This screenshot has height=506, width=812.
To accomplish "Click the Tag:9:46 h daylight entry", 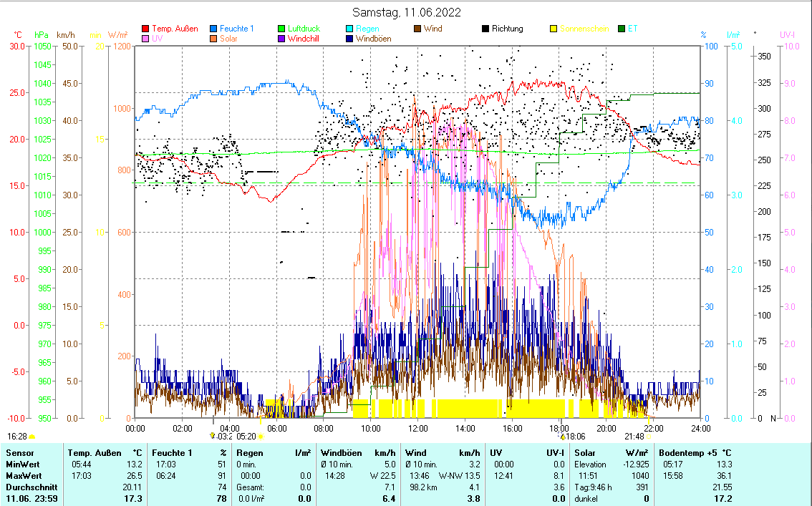I will tap(593, 487).
